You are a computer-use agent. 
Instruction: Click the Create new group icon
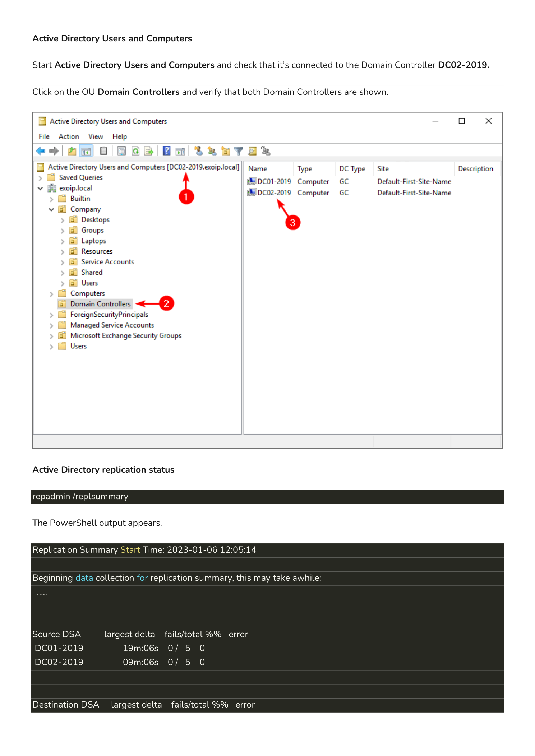point(212,151)
